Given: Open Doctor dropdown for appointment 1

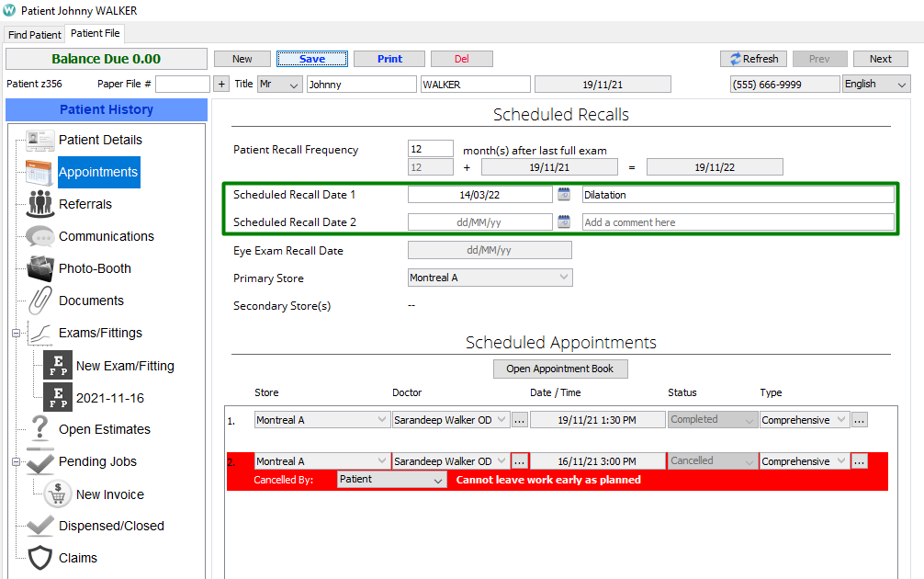Looking at the screenshot, I should (x=451, y=420).
